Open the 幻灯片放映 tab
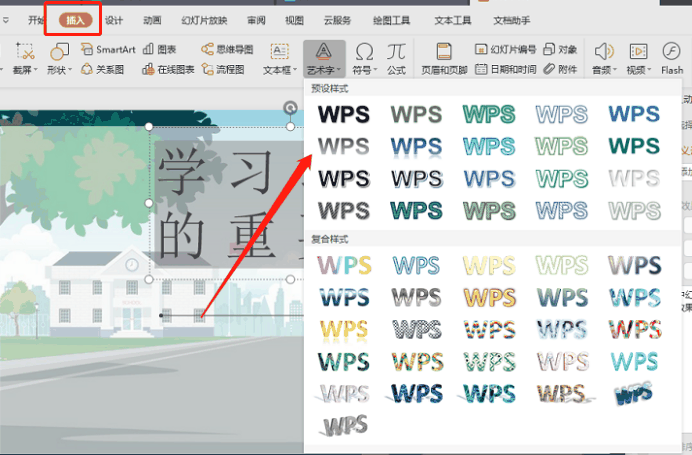 (x=204, y=20)
